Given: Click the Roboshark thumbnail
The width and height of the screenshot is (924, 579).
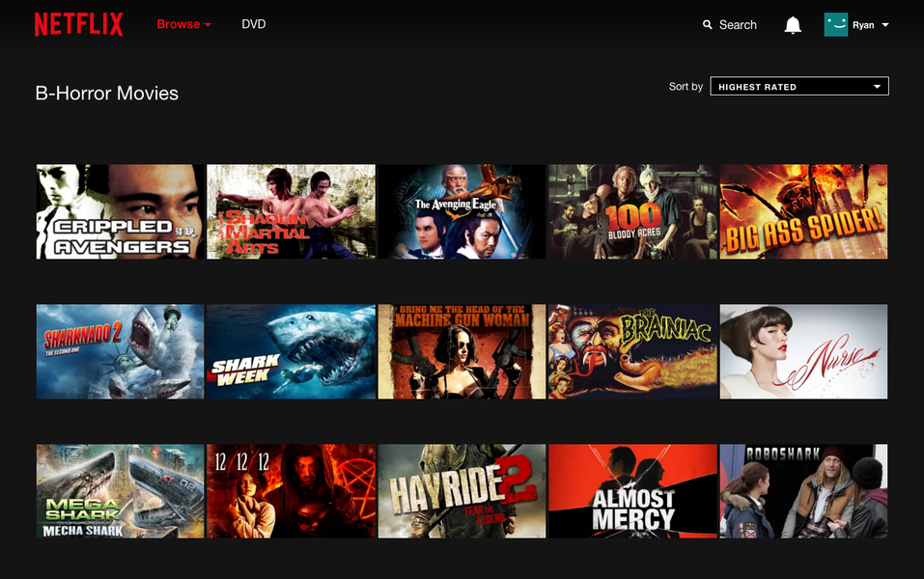Looking at the screenshot, I should (x=803, y=490).
